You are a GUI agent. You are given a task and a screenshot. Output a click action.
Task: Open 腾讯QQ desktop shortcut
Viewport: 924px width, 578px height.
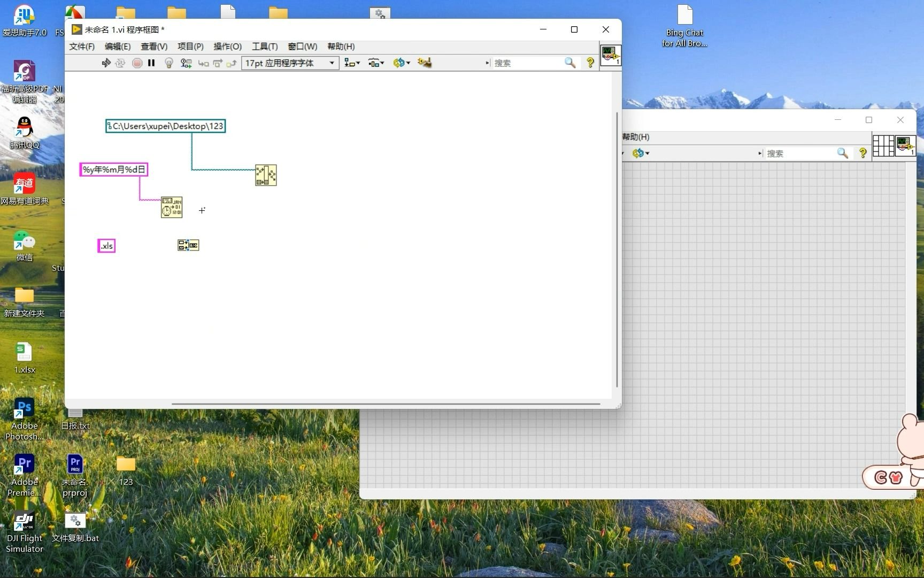(x=24, y=133)
